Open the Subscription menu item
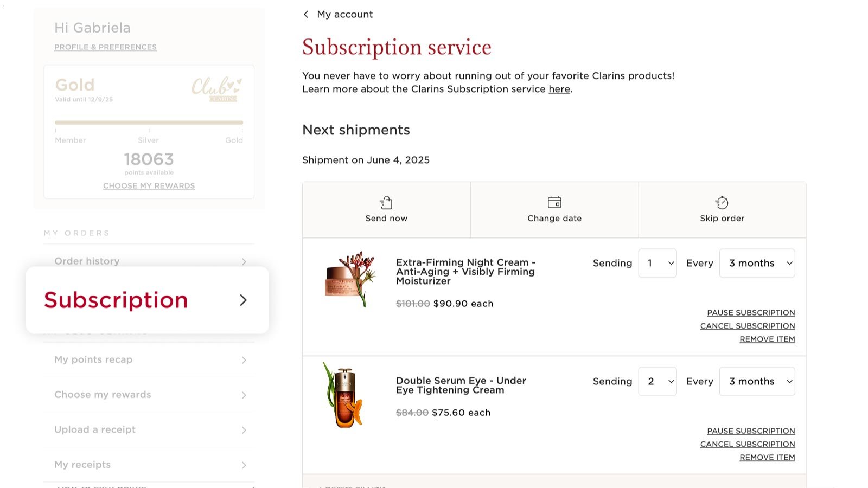Screen dimensions: 868x488 (116, 300)
